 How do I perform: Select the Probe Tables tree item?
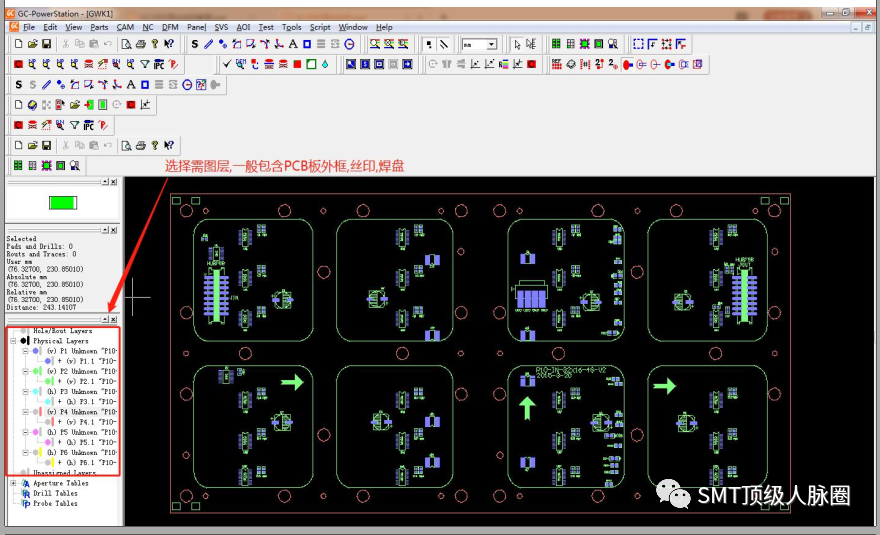coord(55,503)
